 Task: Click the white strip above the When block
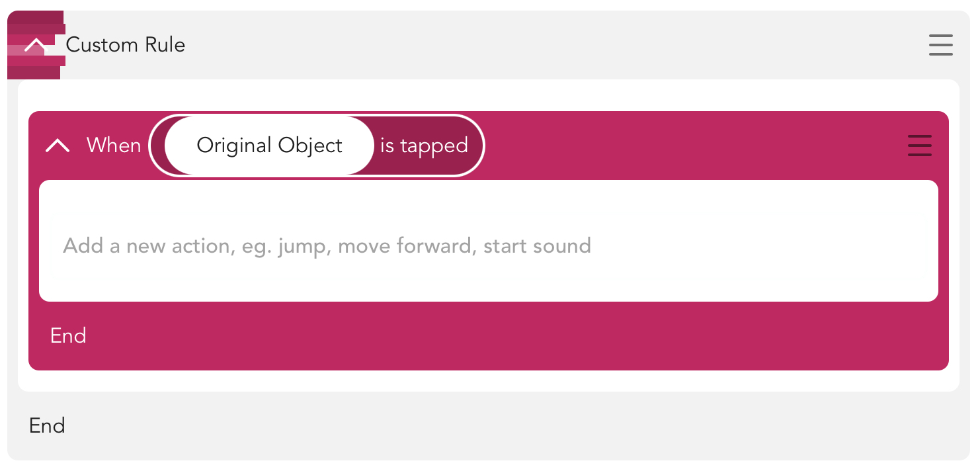[489, 95]
